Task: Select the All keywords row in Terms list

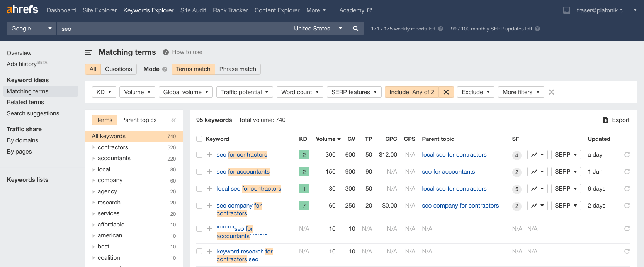Action: click(x=134, y=136)
